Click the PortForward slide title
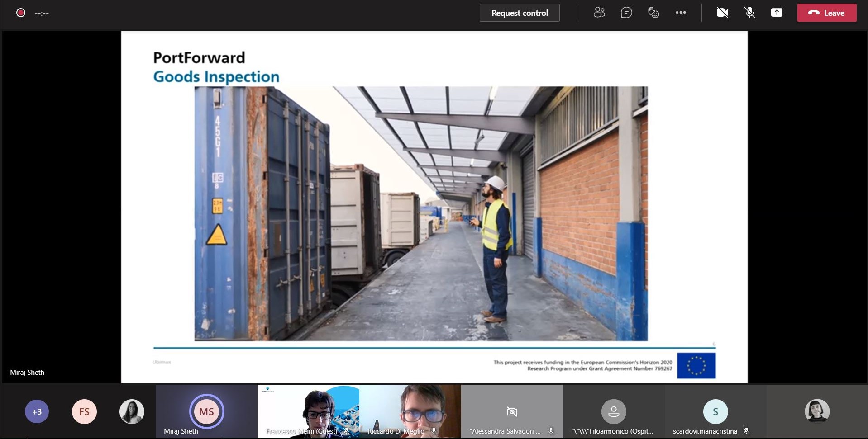Screen dimensions: 868x439 [199, 57]
